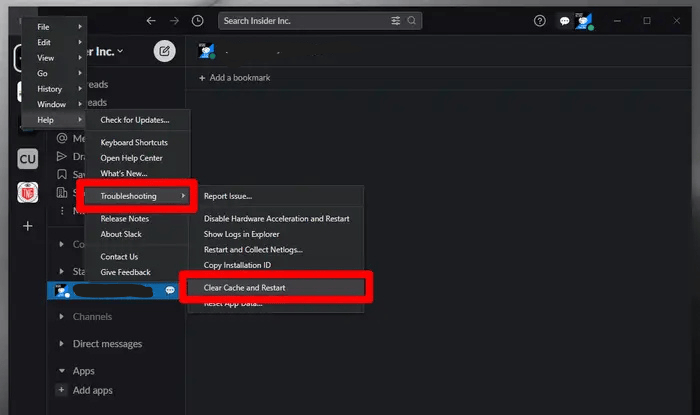
Task: Click the plus icon beside Add apps
Action: [62, 390]
